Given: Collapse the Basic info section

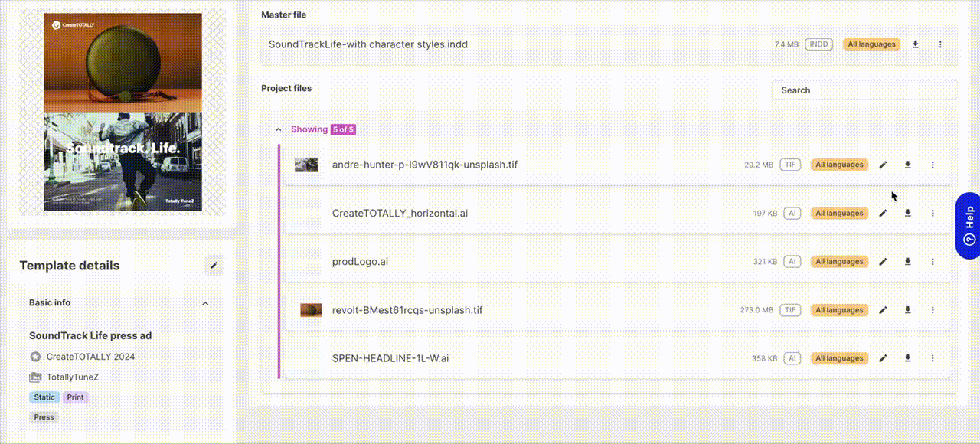Looking at the screenshot, I should (205, 303).
